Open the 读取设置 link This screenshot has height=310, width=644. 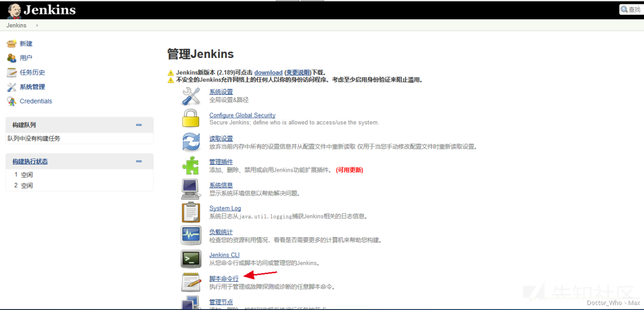coord(221,139)
